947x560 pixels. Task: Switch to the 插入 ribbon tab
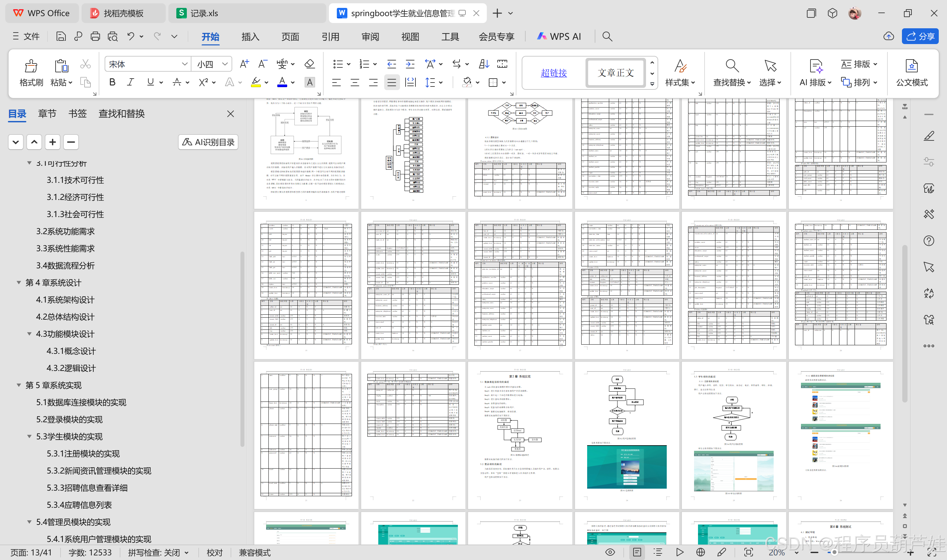pos(250,37)
